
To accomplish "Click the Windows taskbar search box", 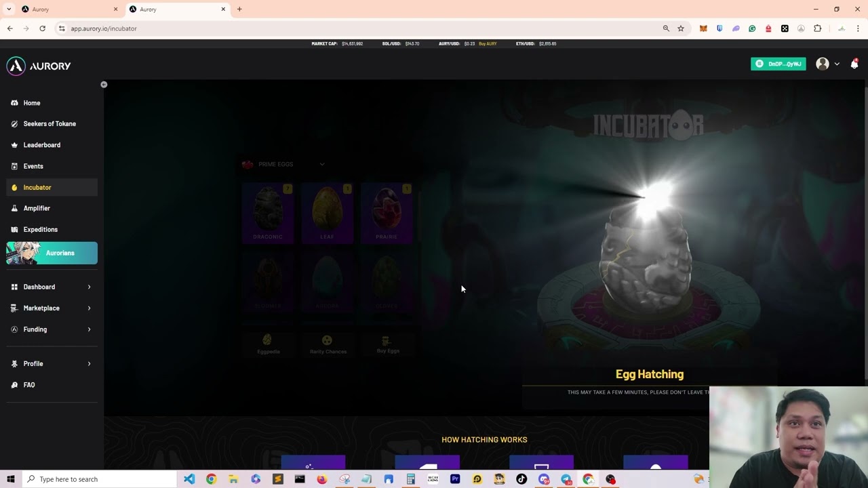I will pyautogui.click(x=100, y=479).
